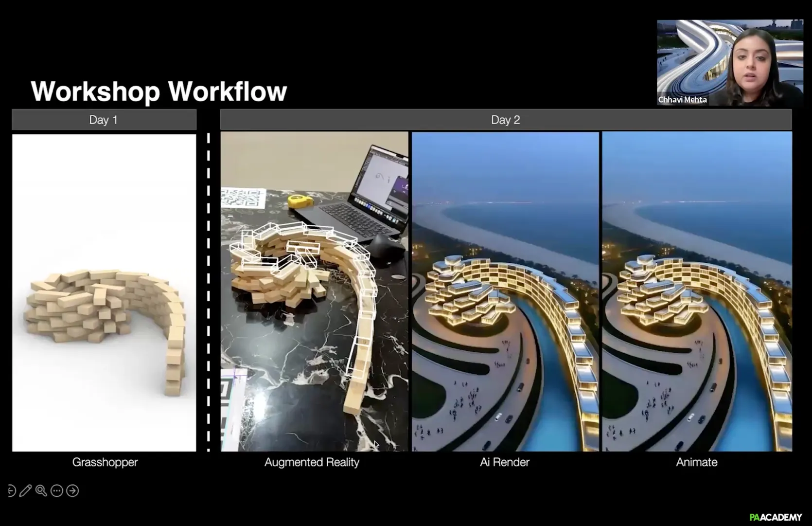Screen dimensions: 812x526
Task: Click the Augmented Reality caption
Action: (312, 462)
